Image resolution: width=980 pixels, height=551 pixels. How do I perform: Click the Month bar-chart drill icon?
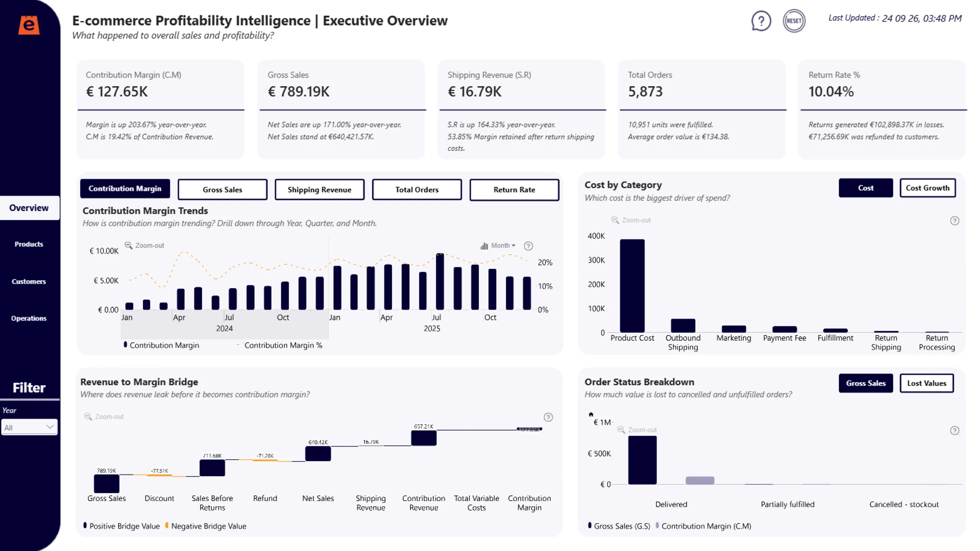pos(484,246)
